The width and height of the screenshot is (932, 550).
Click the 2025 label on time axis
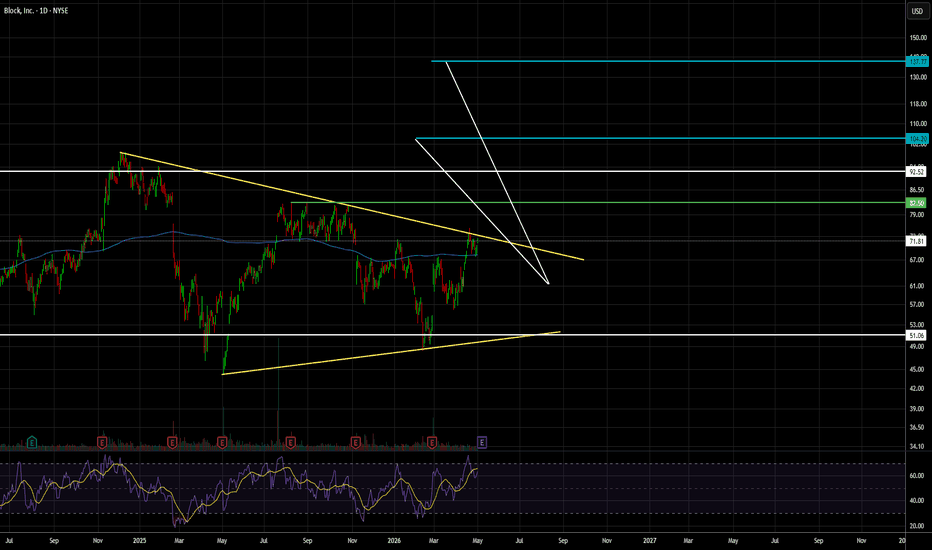(x=140, y=540)
